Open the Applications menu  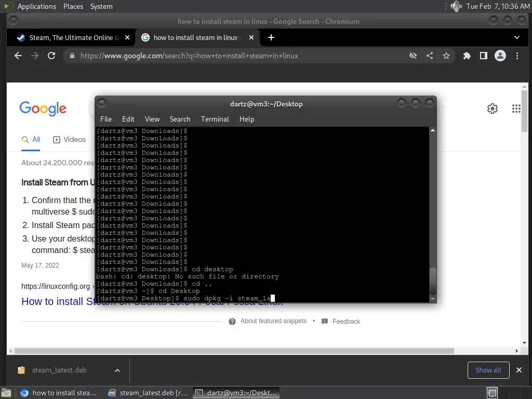pos(36,6)
